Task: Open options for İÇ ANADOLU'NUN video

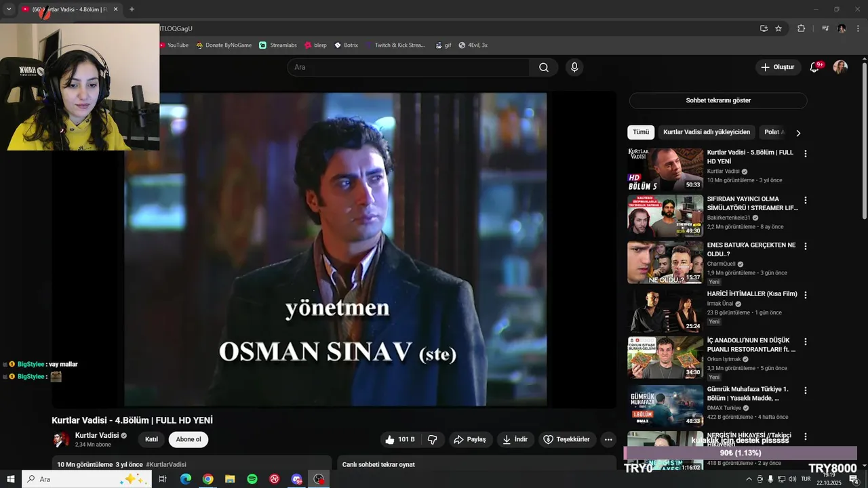Action: pyautogui.click(x=806, y=342)
